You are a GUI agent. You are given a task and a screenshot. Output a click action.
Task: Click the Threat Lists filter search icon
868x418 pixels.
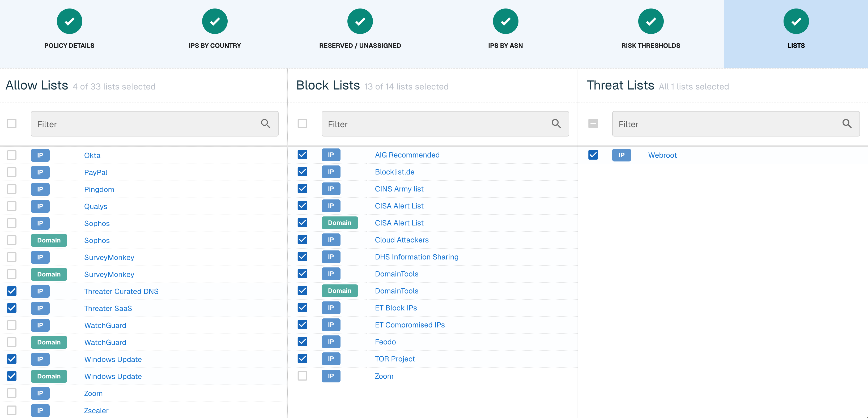[x=847, y=123]
